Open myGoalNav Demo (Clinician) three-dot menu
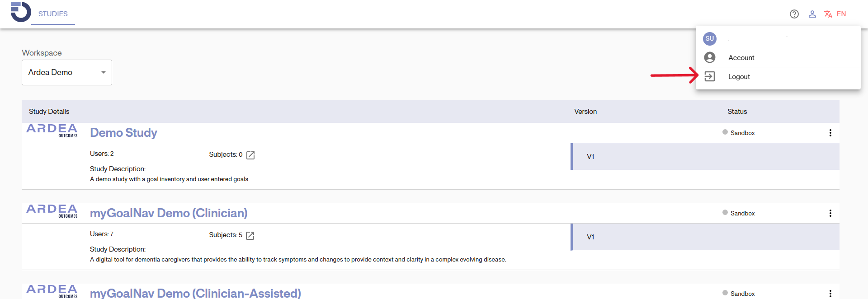868x299 pixels. point(830,213)
